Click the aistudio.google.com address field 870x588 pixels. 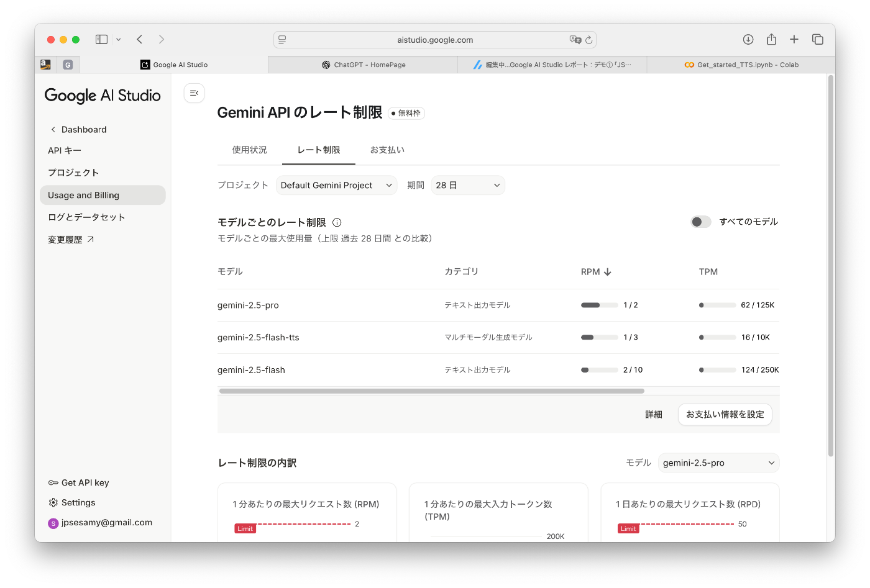(x=435, y=40)
